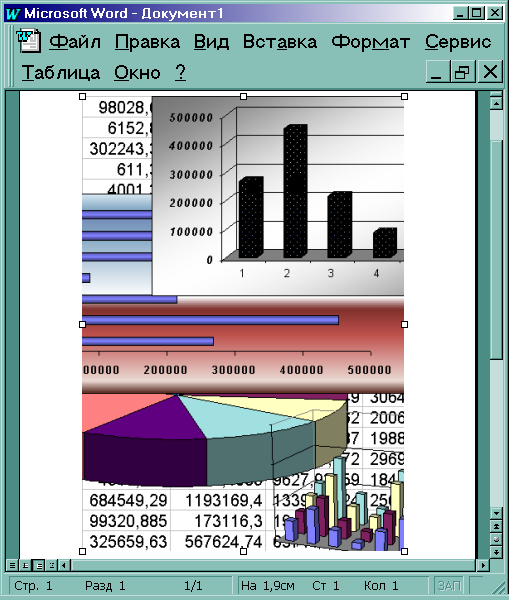Switch to Normal view button

(12, 565)
